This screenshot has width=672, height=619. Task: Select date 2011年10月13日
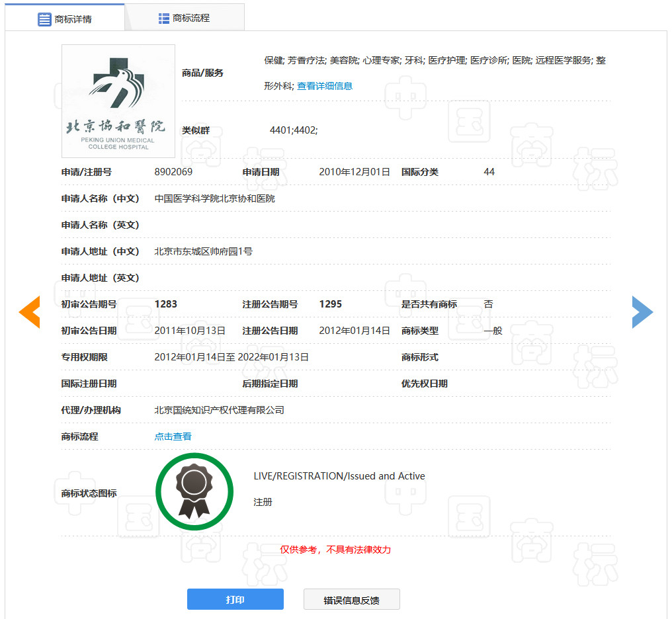pos(190,331)
